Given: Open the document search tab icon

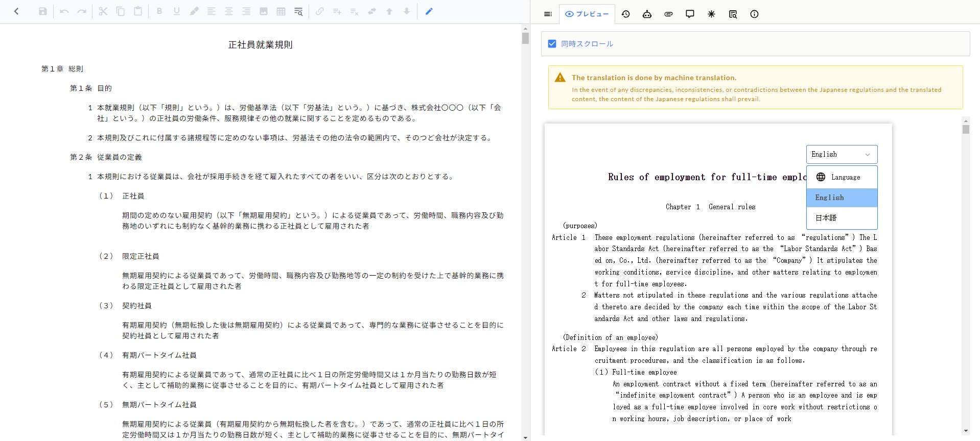Looking at the screenshot, I should [x=733, y=14].
